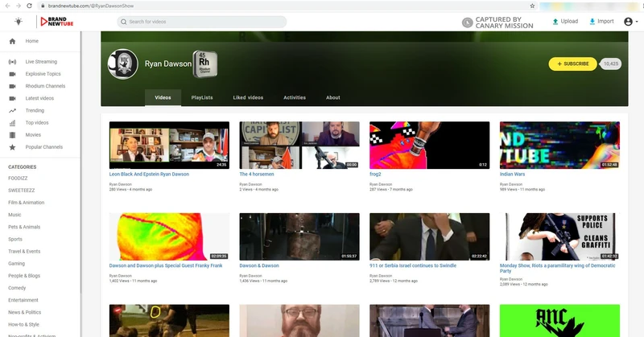This screenshot has height=337, width=644.
Task: Switch to the Videos tab
Action: click(163, 97)
